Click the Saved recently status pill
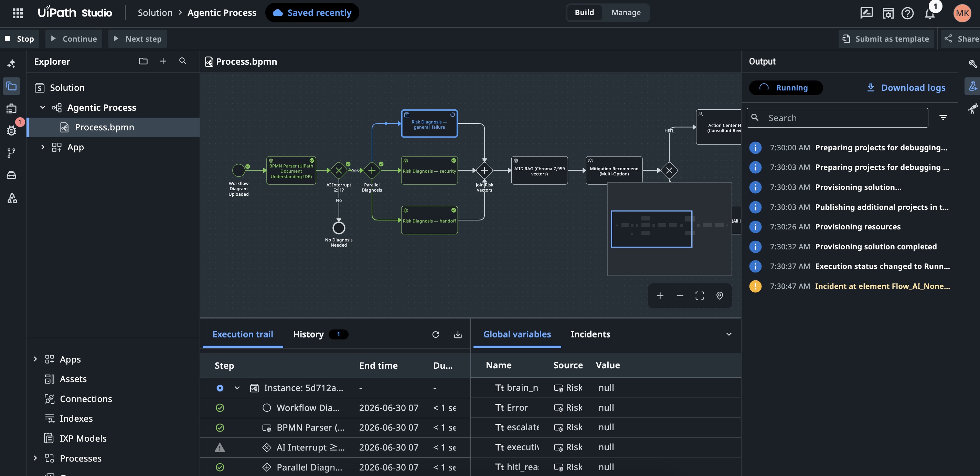The width and height of the screenshot is (980, 476). (312, 12)
